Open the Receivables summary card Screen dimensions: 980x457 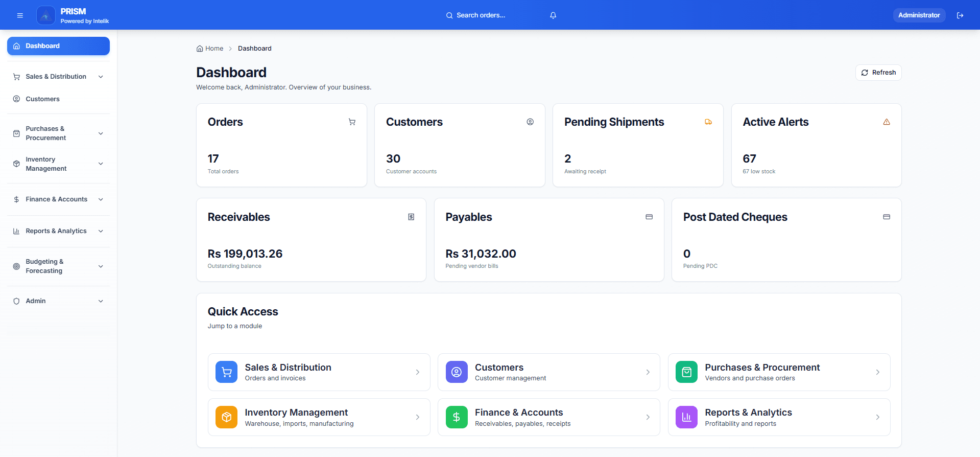(310, 240)
